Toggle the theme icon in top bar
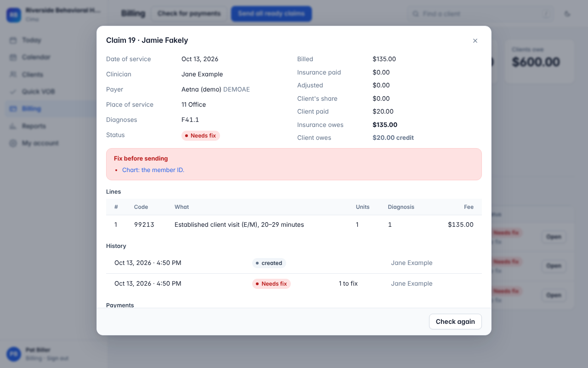This screenshot has width=588, height=368. [x=567, y=14]
